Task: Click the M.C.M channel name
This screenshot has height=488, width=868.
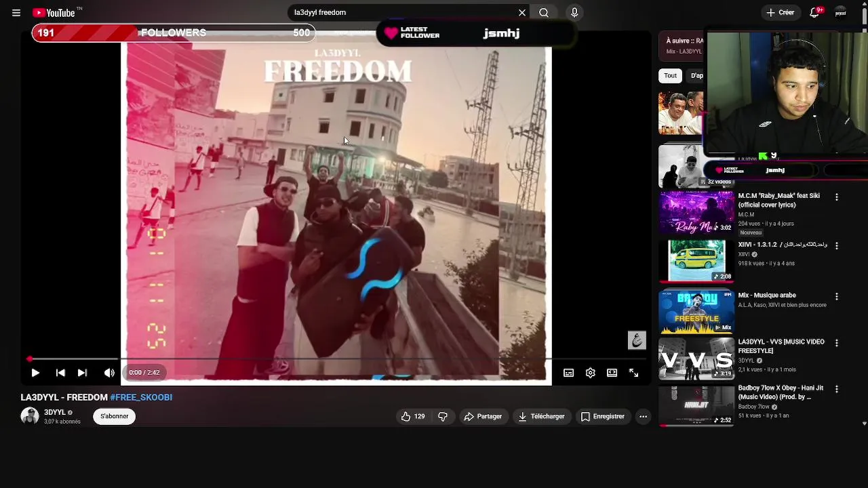Action: point(746,215)
